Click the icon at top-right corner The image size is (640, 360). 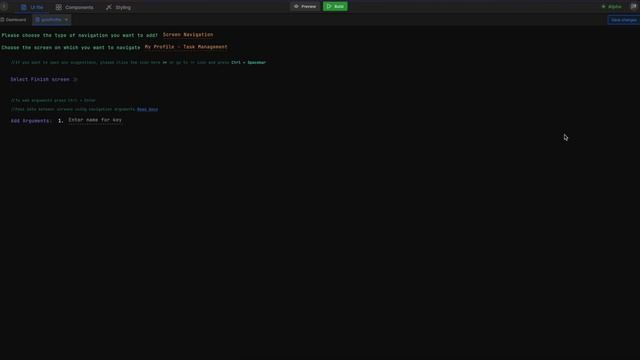click(x=634, y=7)
